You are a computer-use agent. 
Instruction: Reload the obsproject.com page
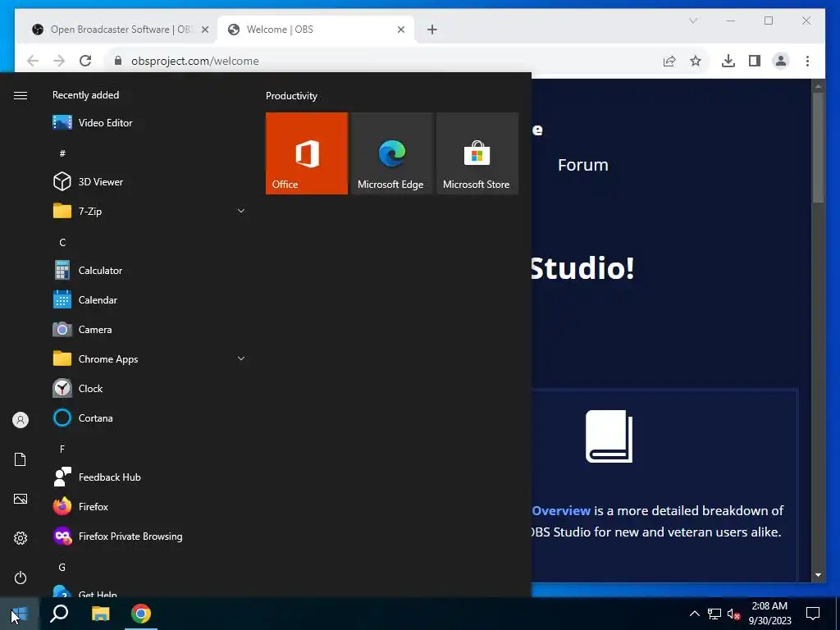click(85, 61)
